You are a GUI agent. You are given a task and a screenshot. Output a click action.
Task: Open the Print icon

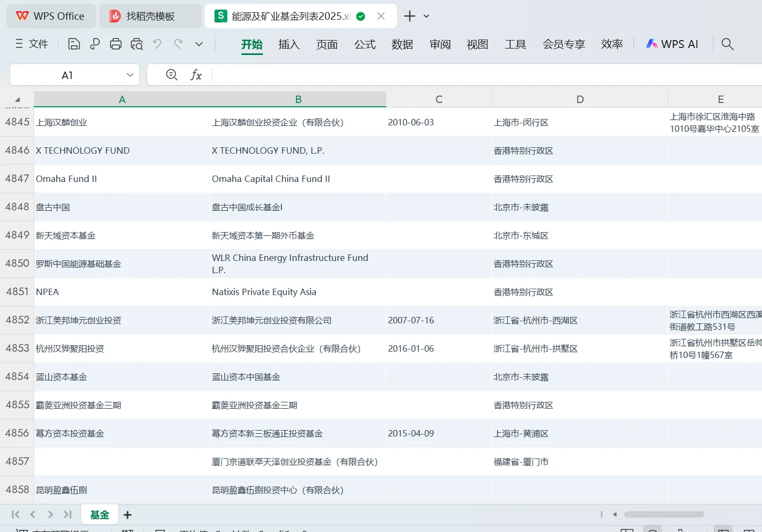[116, 44]
